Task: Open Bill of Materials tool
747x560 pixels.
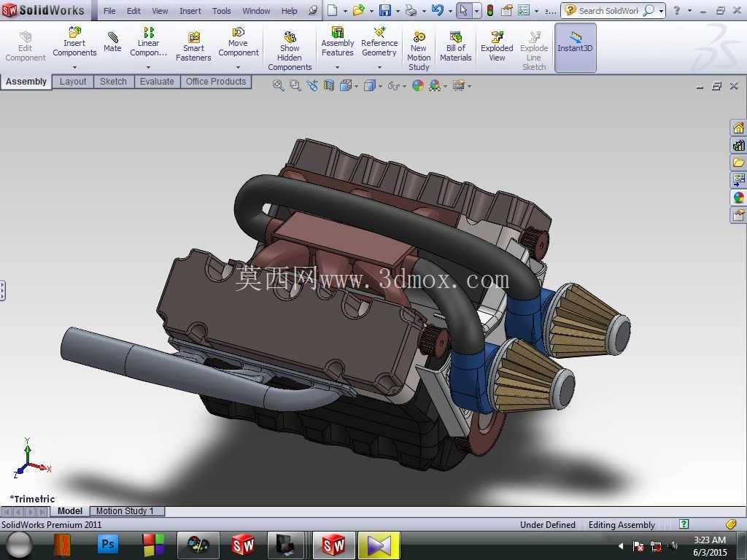Action: [455, 47]
